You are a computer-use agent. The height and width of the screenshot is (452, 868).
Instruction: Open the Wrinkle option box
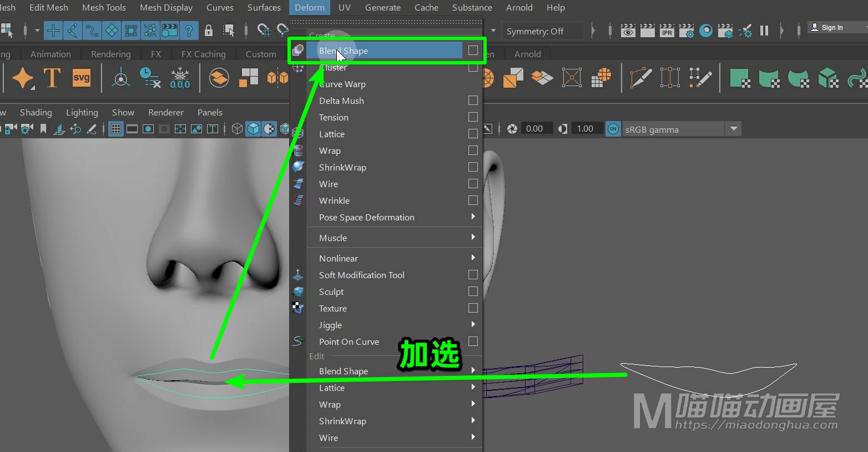pos(473,200)
